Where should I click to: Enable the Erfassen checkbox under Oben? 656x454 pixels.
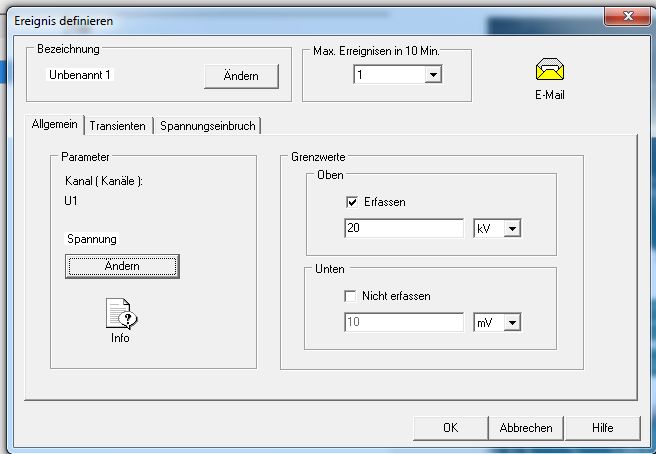351,202
